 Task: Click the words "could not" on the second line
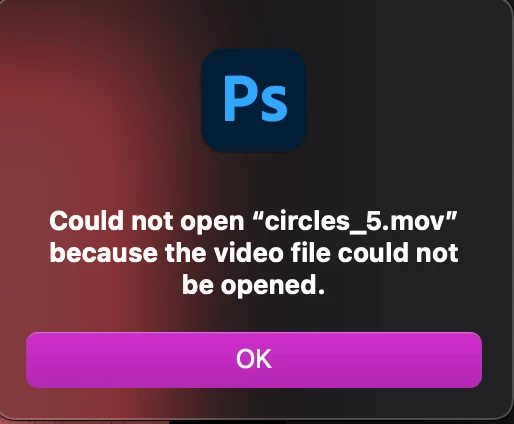398,253
